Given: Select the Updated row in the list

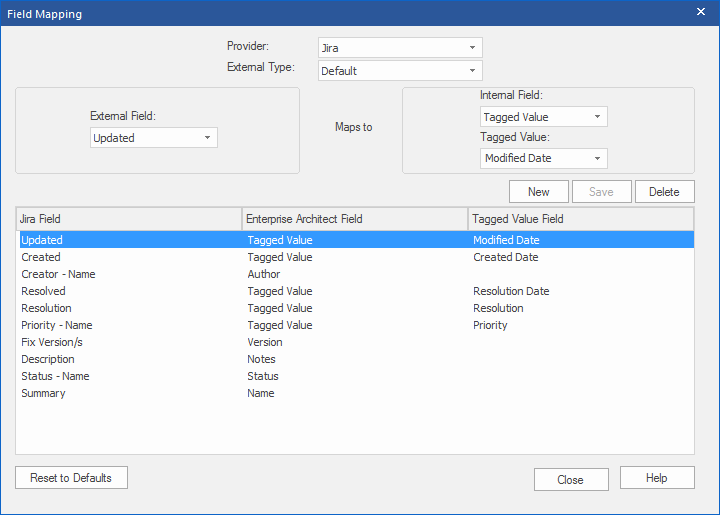Looking at the screenshot, I should click(357, 240).
